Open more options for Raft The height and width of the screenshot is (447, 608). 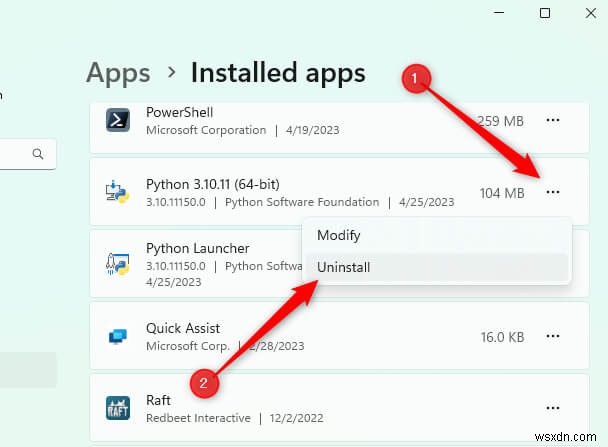point(553,408)
